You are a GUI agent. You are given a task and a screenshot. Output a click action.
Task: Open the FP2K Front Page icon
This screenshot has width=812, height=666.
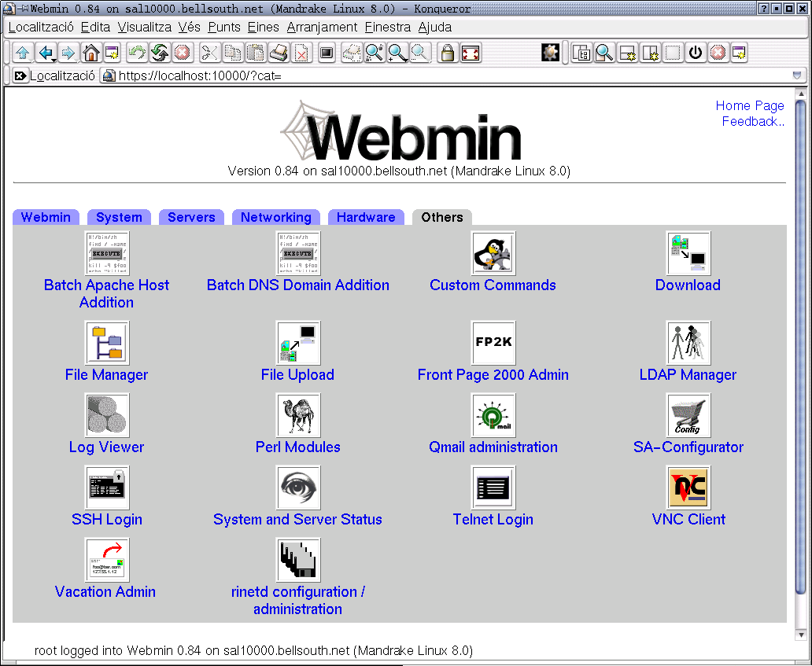tap(493, 343)
